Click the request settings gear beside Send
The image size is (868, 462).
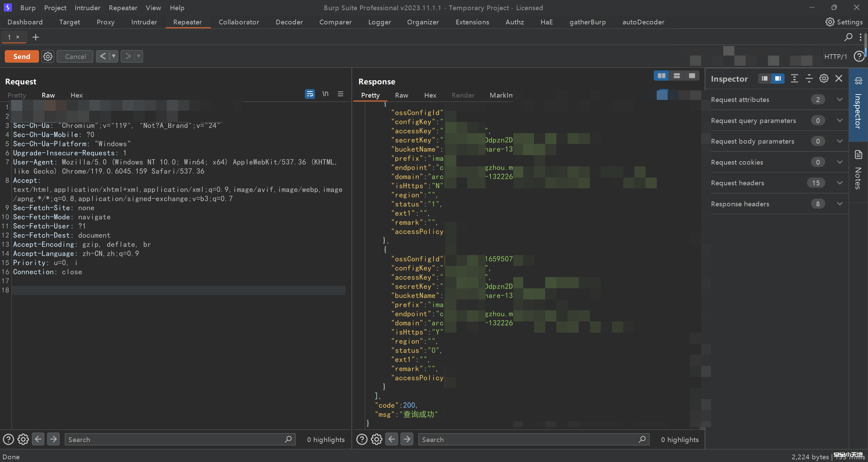[x=48, y=56]
